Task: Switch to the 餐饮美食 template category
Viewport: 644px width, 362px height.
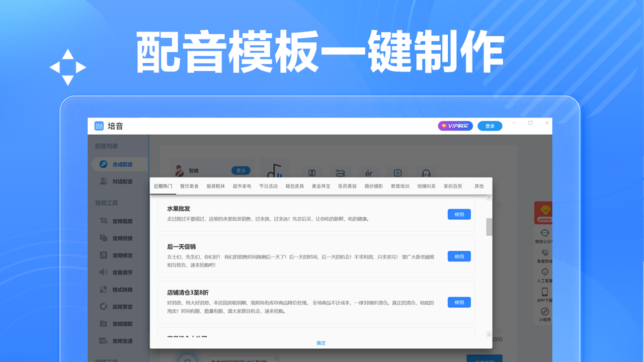Action: click(x=188, y=186)
